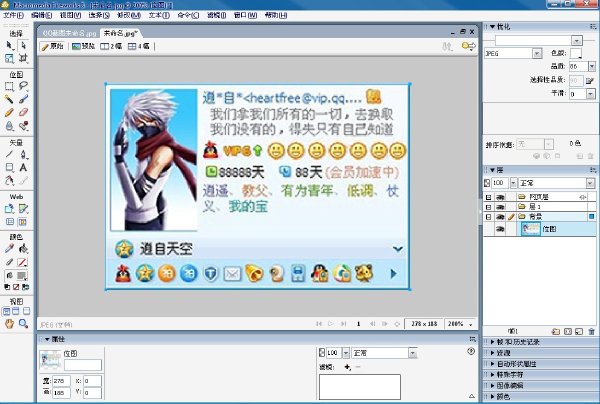Select the Blur tool

click(10, 125)
